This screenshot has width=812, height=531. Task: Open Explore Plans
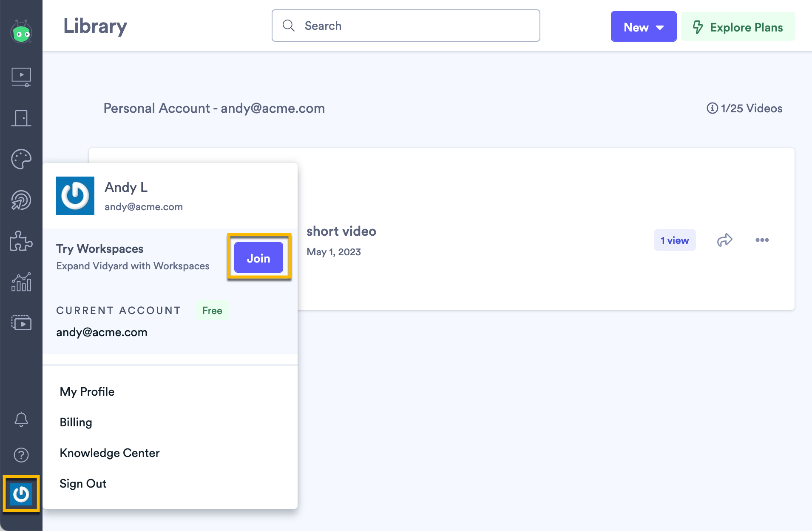point(738,26)
